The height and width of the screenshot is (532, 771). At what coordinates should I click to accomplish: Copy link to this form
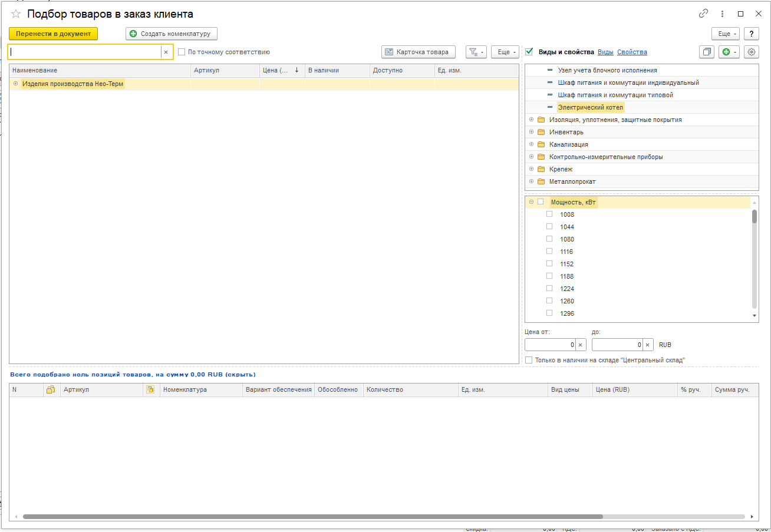(703, 14)
